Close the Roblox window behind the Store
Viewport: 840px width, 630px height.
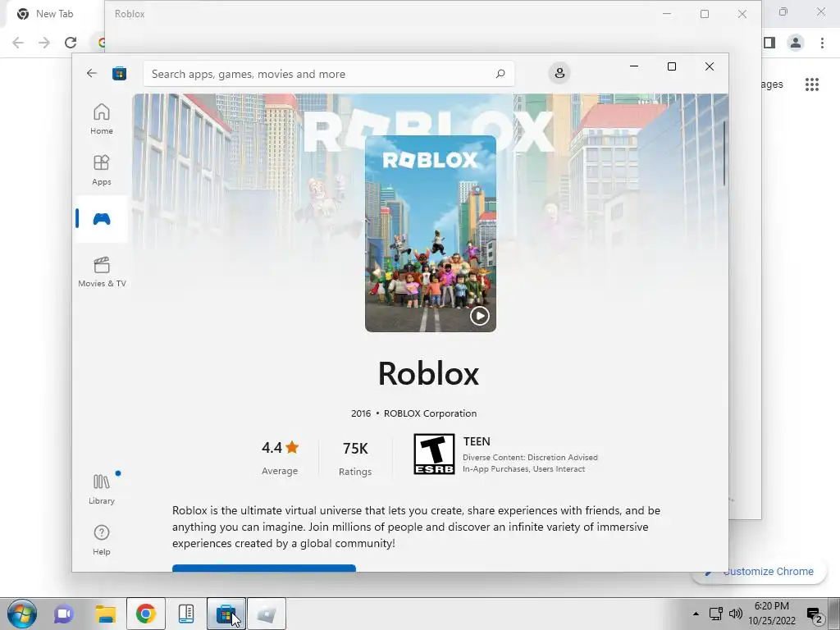point(742,15)
